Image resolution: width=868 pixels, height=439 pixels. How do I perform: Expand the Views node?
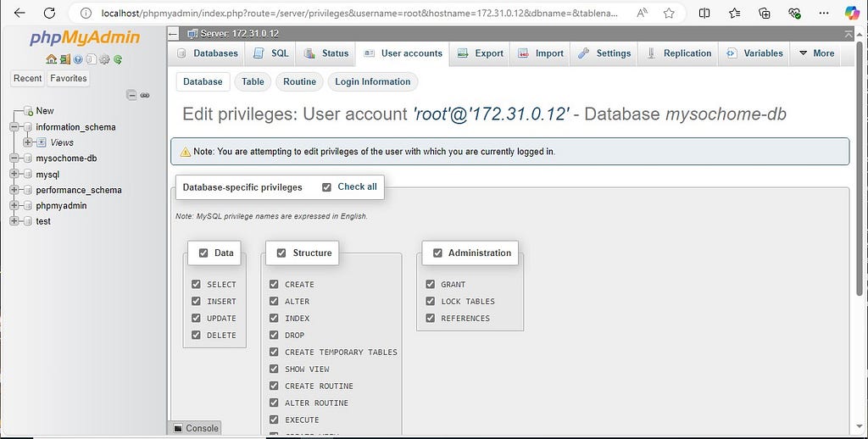coord(28,143)
